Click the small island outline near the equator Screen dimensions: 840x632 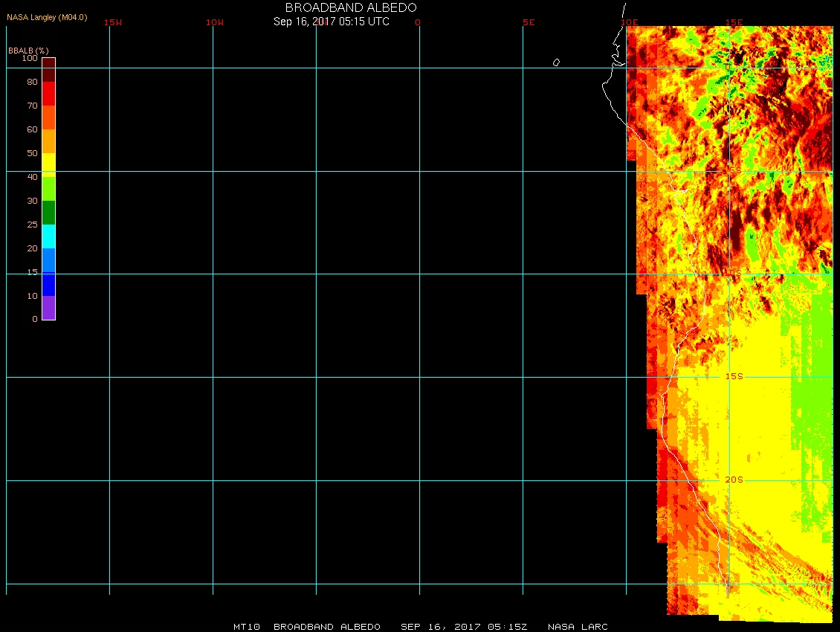tap(556, 62)
